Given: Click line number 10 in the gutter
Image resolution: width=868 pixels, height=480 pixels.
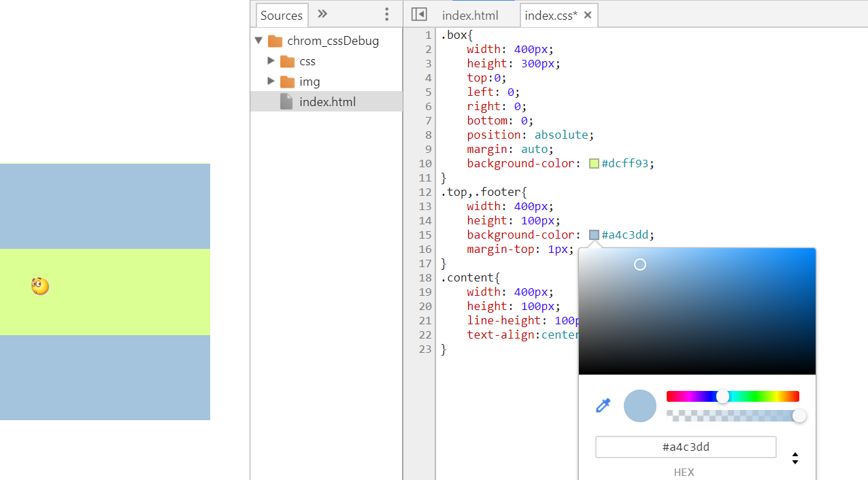Looking at the screenshot, I should pyautogui.click(x=425, y=163).
